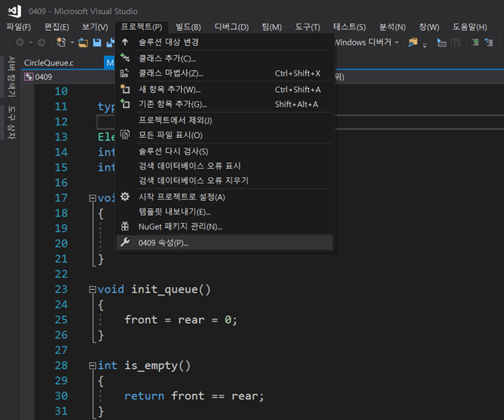Click the add class icon in menu

tap(125, 58)
